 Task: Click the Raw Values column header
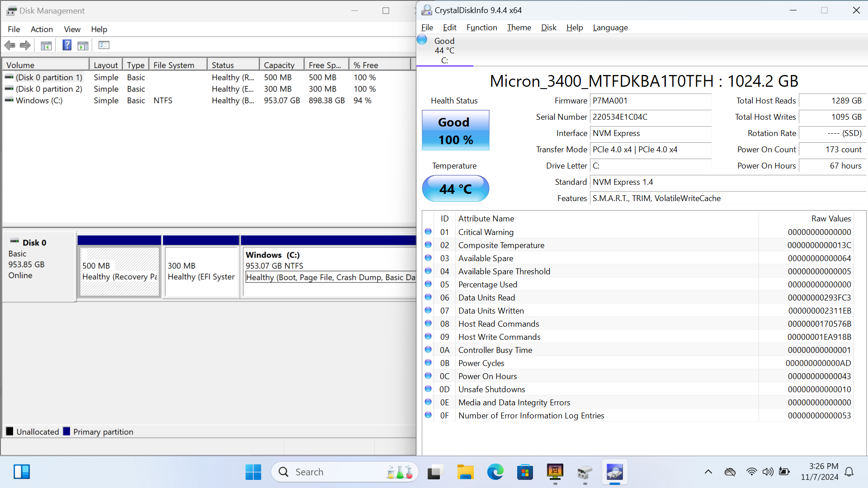tap(806, 219)
